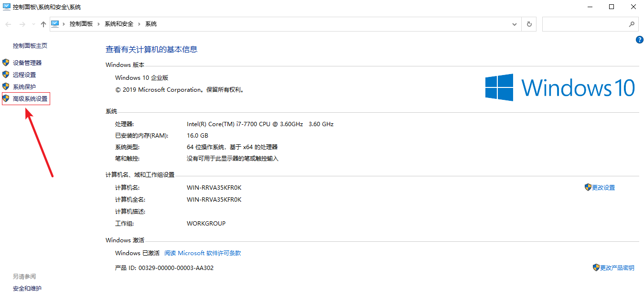Click the refresh button beside address bar

tap(529, 24)
